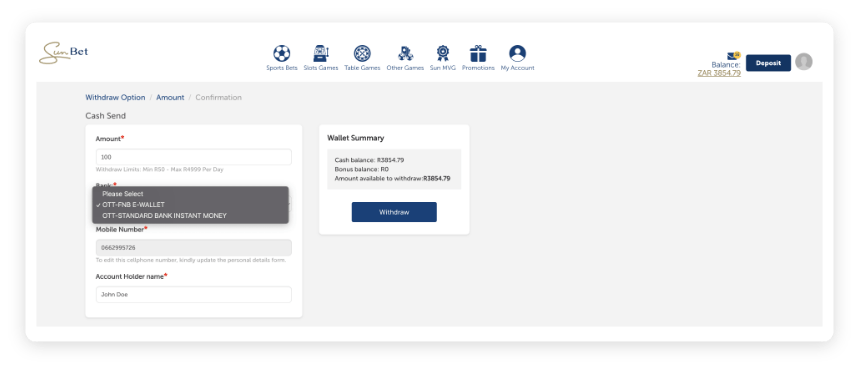The width and height of the screenshot is (859, 370).
Task: Click the Cash Send heading
Action: (x=105, y=116)
